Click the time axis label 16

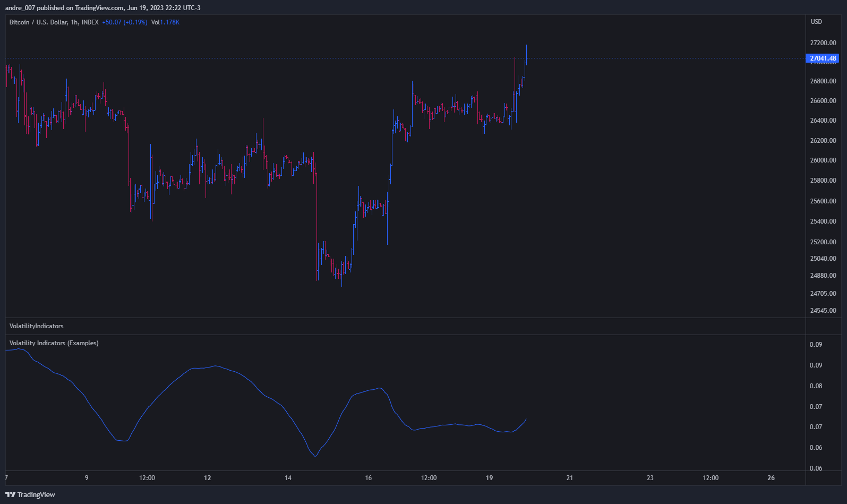369,478
